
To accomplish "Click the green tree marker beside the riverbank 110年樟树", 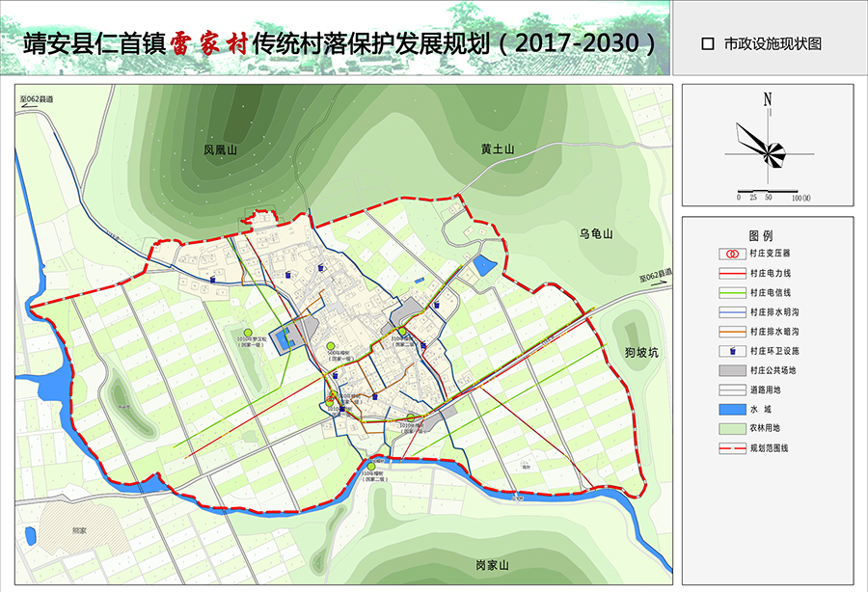I will point(371,467).
